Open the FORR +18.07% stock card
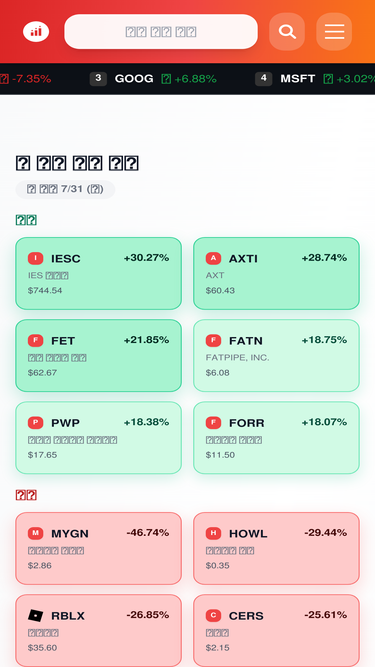 click(276, 438)
